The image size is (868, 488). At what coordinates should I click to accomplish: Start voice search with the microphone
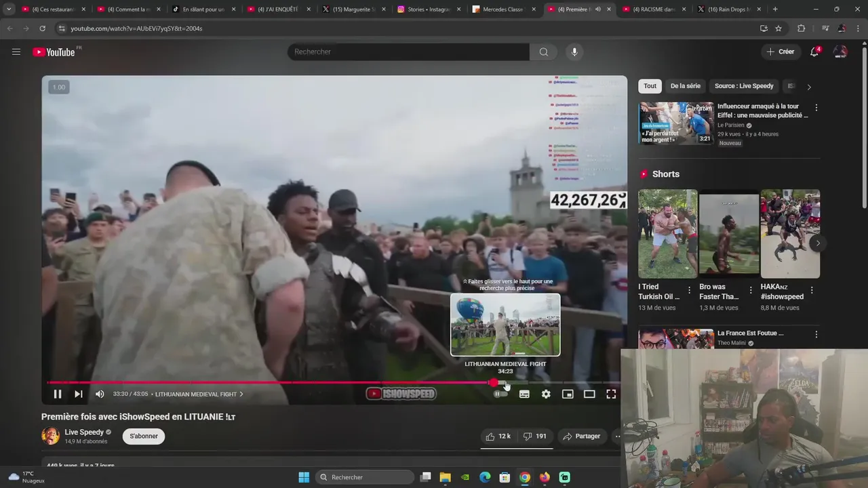(x=574, y=52)
